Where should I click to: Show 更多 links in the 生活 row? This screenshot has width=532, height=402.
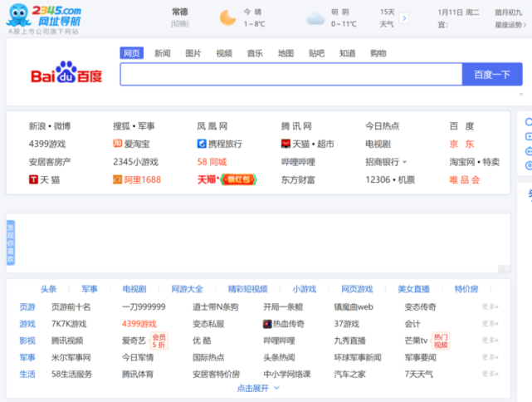coord(490,374)
